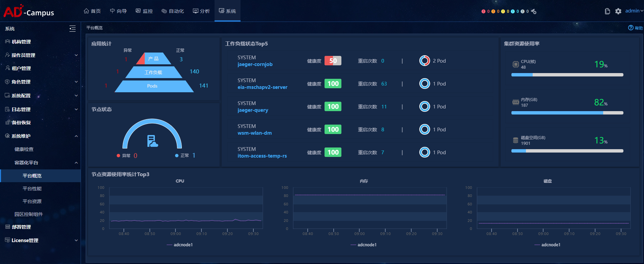The image size is (644, 264).
Task: Click the 磁盘空间 disk stack icon
Action: 515,140
